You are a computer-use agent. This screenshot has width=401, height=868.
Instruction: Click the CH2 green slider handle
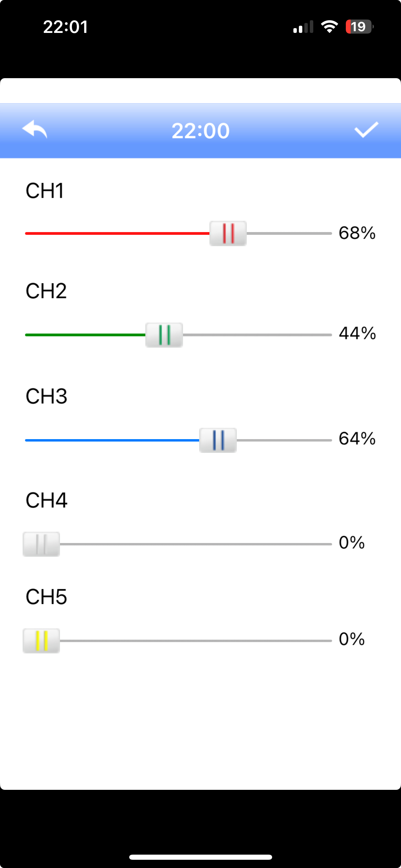tap(164, 335)
